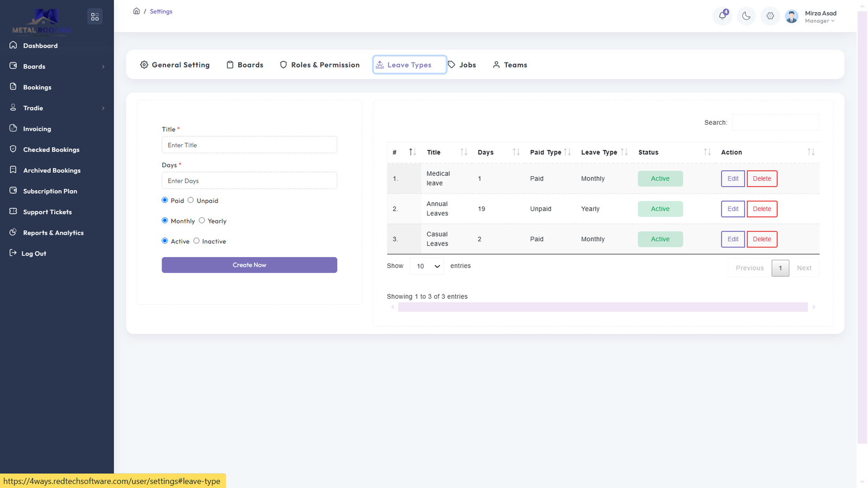
Task: Open the Mirza Asad user menu
Action: pos(820,16)
